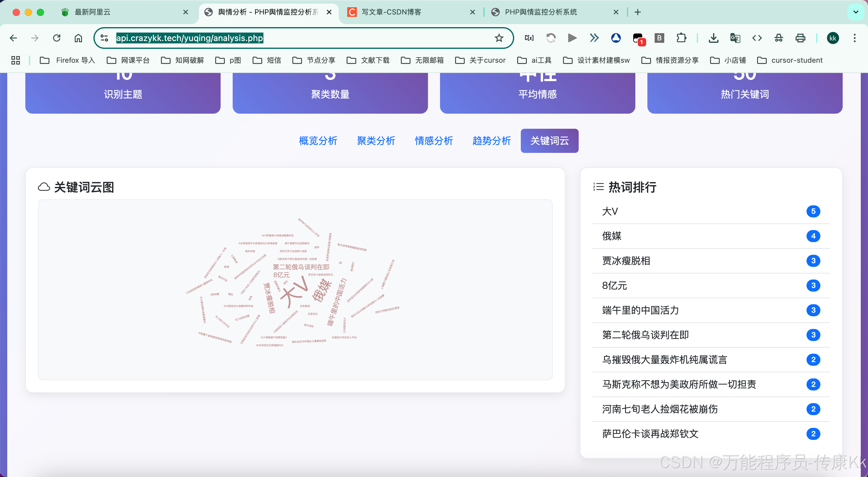Click the home page icon
This screenshot has width=868, height=477.
[x=78, y=38]
